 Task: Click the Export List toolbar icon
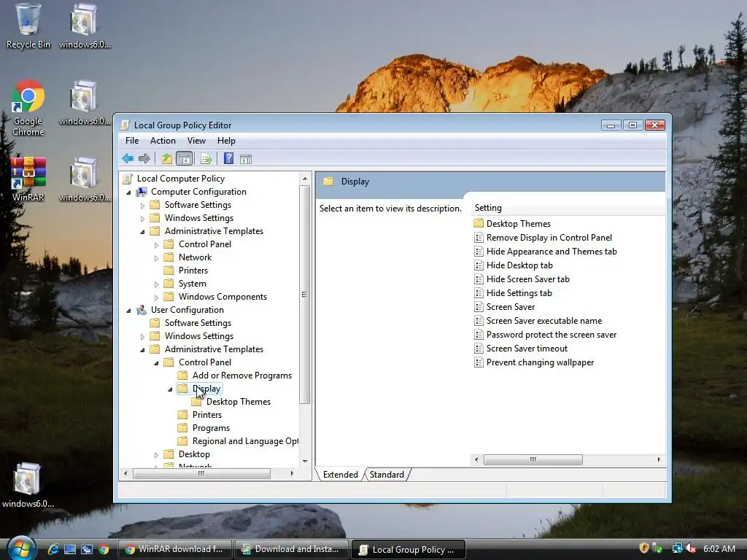click(206, 158)
